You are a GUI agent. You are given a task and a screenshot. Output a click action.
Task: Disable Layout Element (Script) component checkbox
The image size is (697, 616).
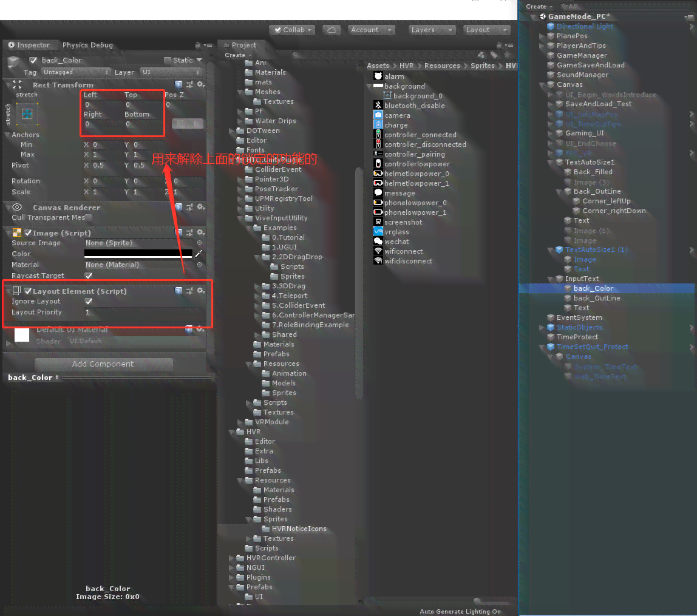point(28,291)
